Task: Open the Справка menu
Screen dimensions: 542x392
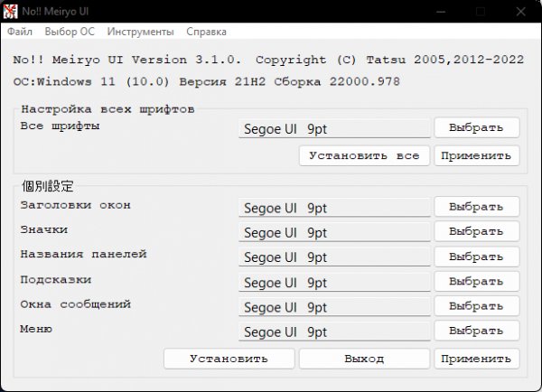Action: pyautogui.click(x=206, y=32)
